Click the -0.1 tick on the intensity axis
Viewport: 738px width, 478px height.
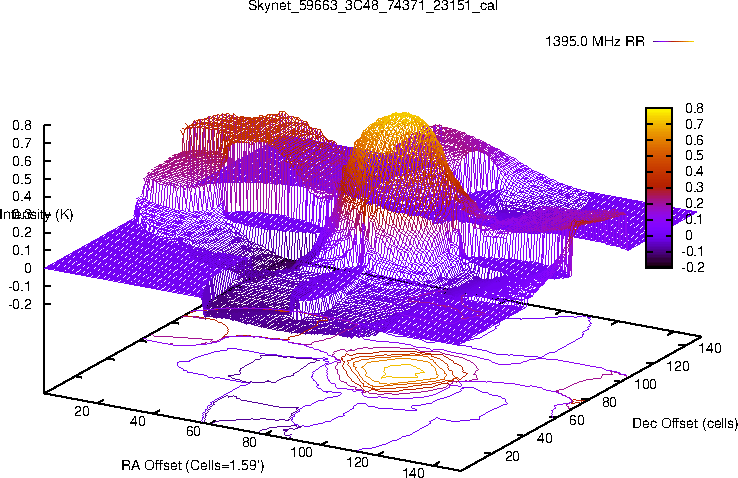(x=20, y=287)
